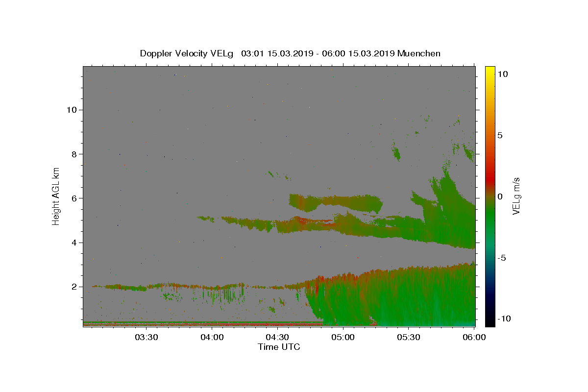The width and height of the screenshot is (588, 392).
Task: Click the height label '4' on y-axis
Action: point(74,243)
